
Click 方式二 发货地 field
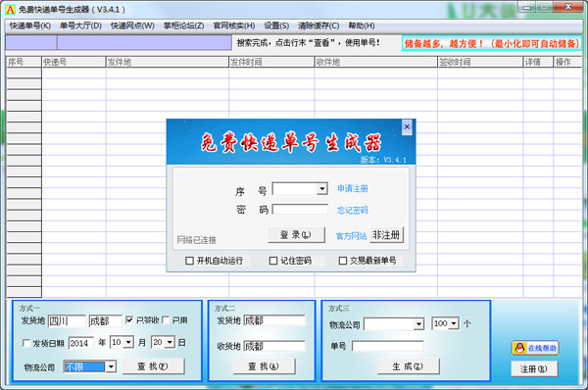[x=274, y=320]
